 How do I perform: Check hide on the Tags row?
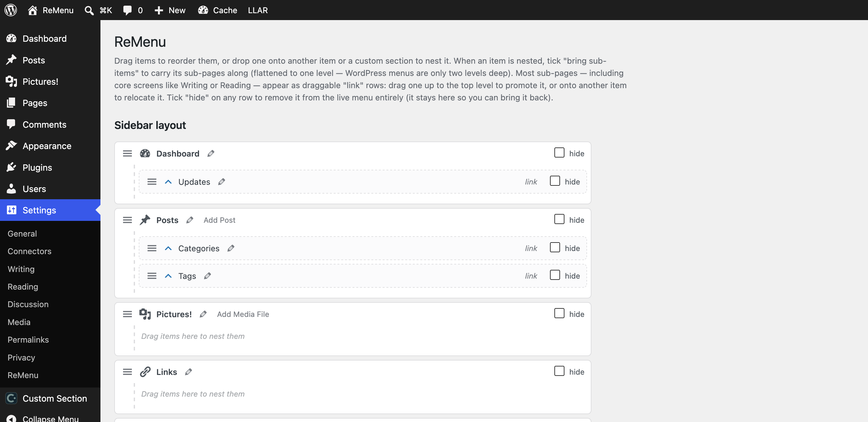(555, 275)
